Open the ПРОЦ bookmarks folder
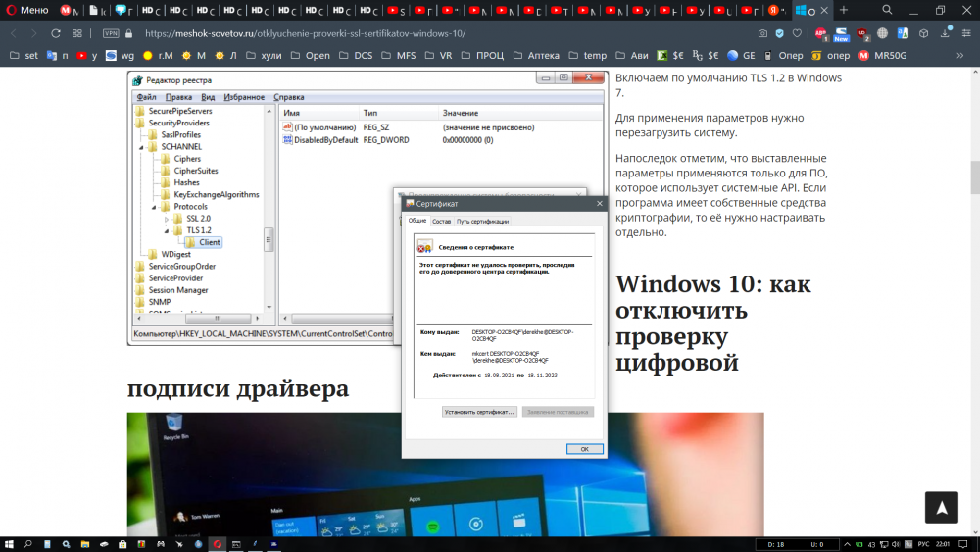Image resolution: width=980 pixels, height=552 pixels. point(482,56)
